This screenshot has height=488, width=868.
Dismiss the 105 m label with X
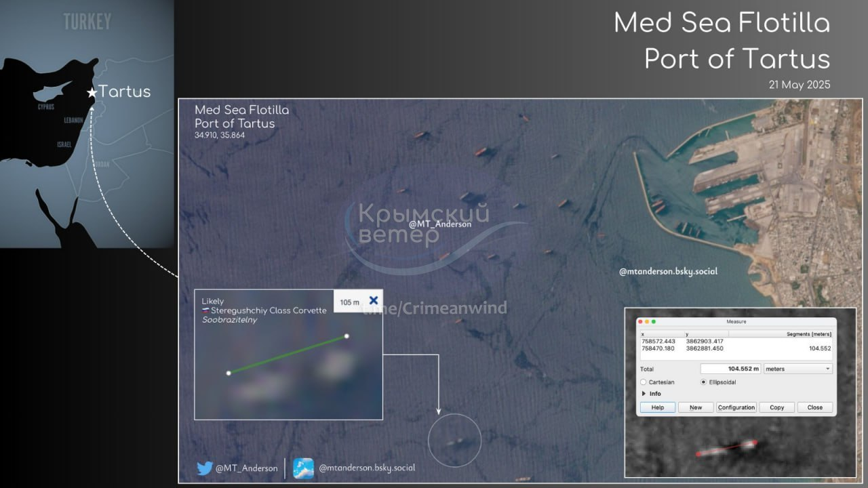373,301
